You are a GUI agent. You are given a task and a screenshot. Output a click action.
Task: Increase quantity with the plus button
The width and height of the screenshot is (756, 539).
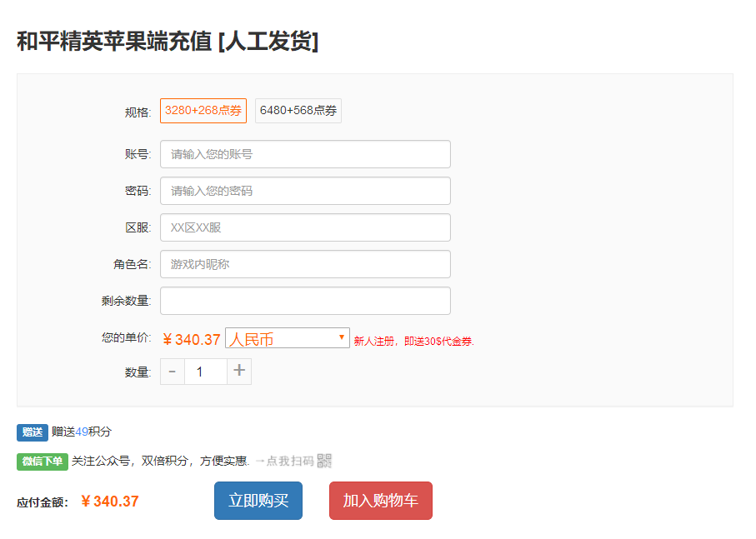[239, 372]
